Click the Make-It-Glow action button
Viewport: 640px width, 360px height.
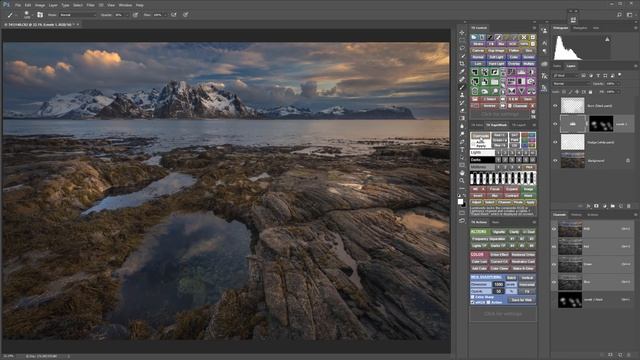tap(523, 268)
